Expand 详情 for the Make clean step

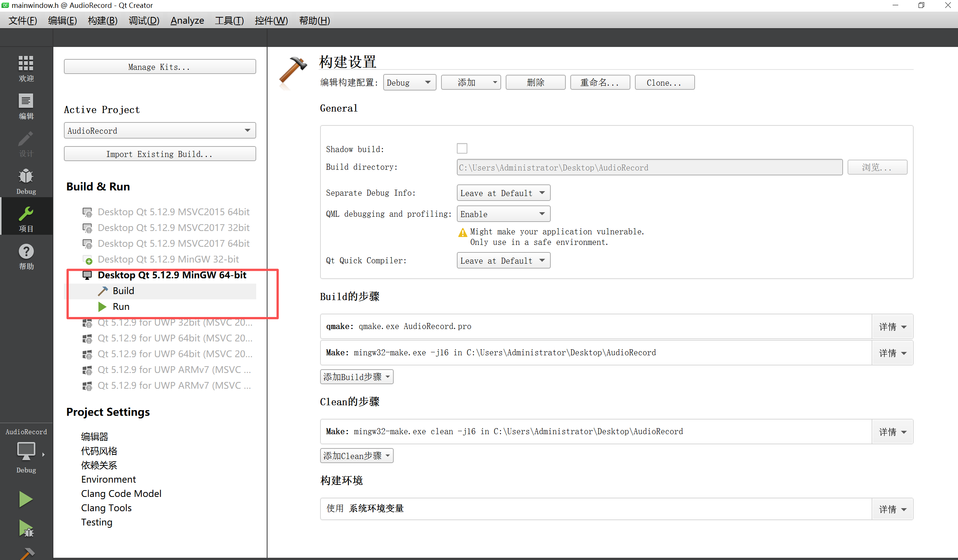point(893,432)
